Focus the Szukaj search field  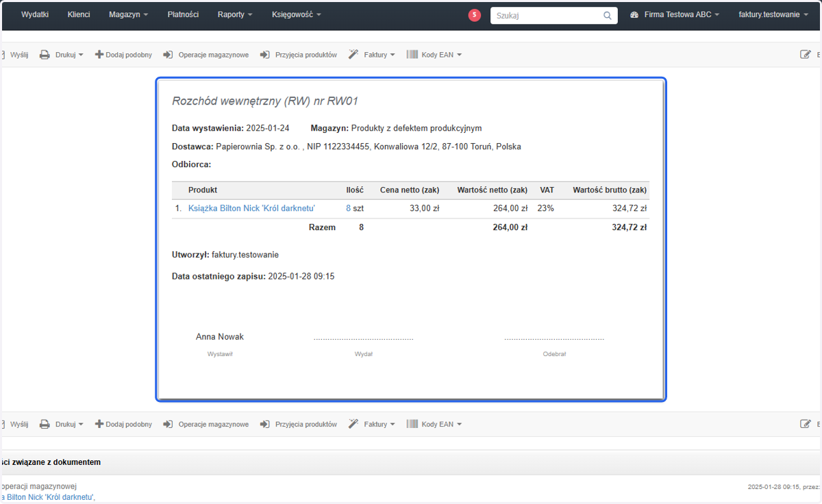[x=547, y=15]
